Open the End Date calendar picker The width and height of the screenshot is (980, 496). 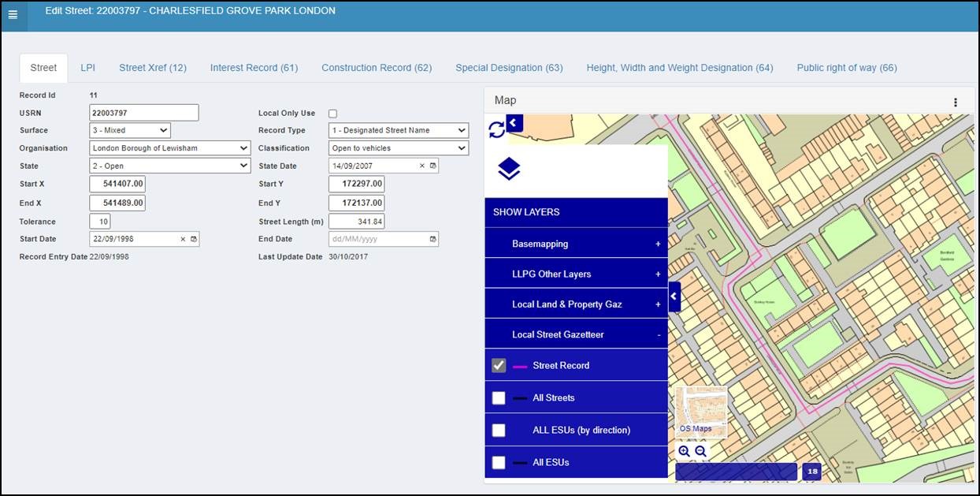[432, 239]
